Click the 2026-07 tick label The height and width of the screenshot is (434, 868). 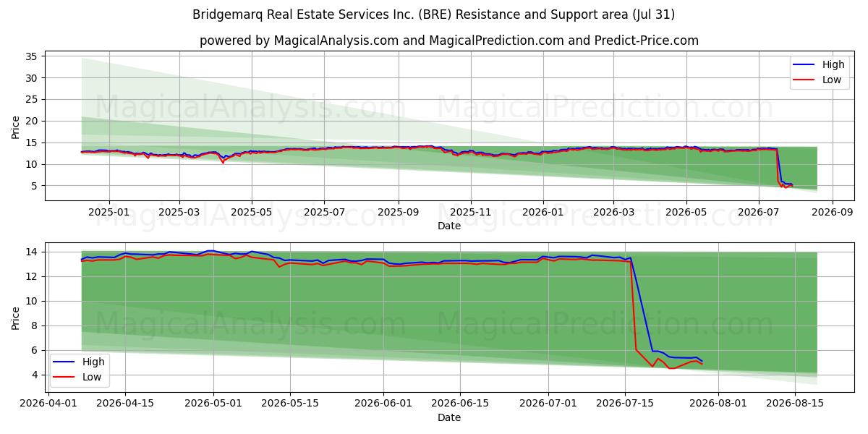758,211
